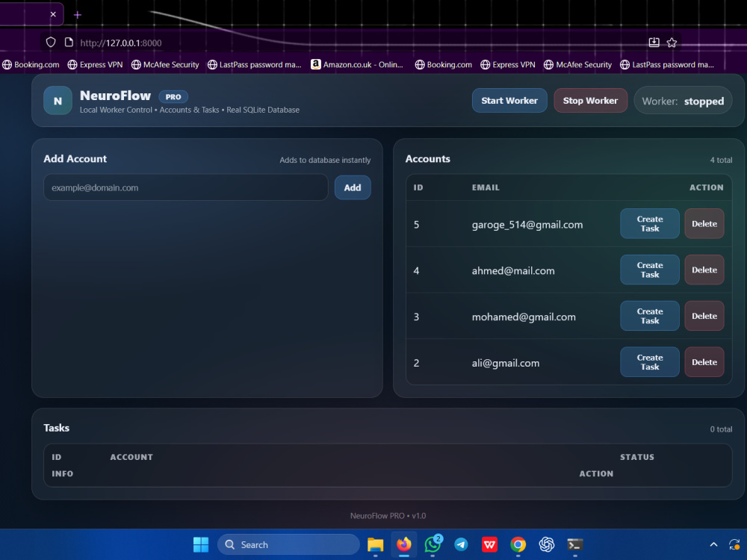The image size is (747, 560).
Task: Open Telegram from the taskbar
Action: pos(461,544)
